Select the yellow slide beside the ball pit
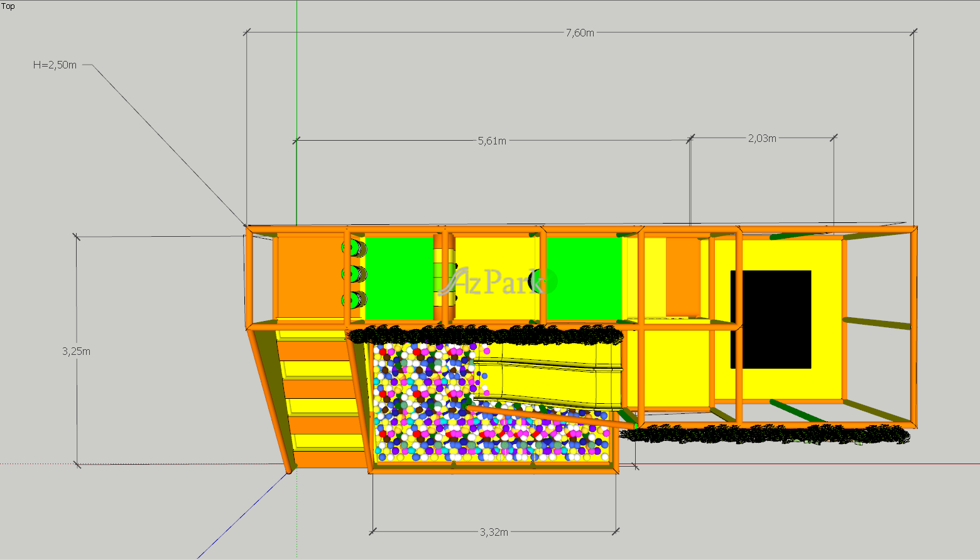The width and height of the screenshot is (980, 559). 547,377
